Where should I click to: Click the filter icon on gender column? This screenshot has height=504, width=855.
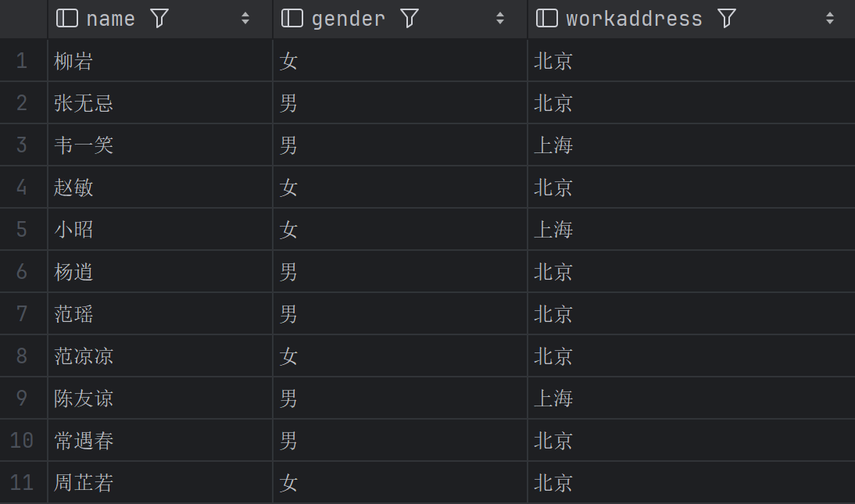click(x=410, y=19)
